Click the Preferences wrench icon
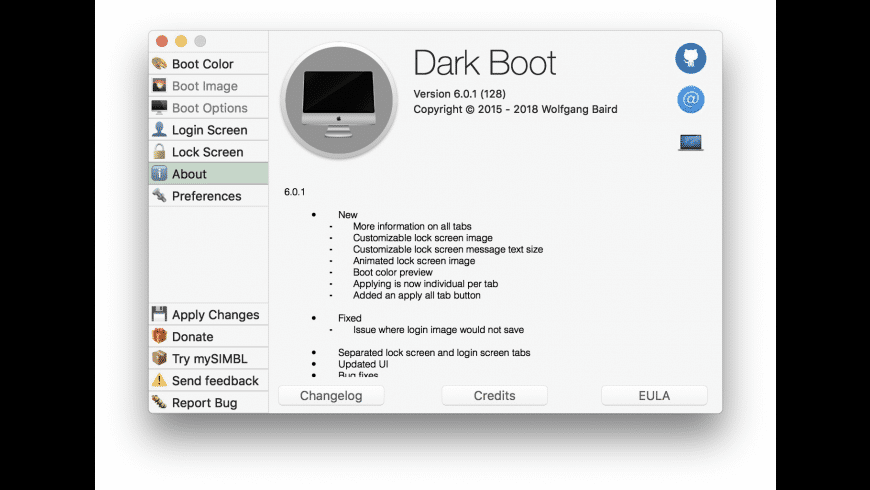Viewport: 870px width, 490px height. (159, 195)
